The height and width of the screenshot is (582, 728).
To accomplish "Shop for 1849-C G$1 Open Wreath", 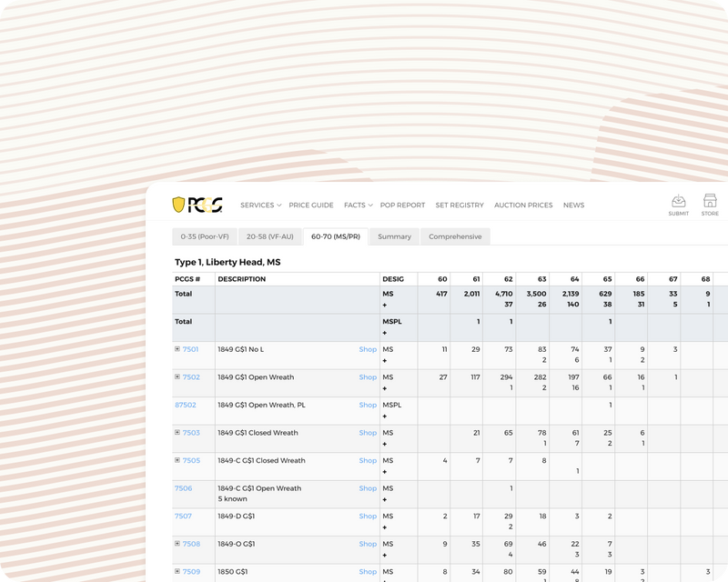I will pos(368,488).
